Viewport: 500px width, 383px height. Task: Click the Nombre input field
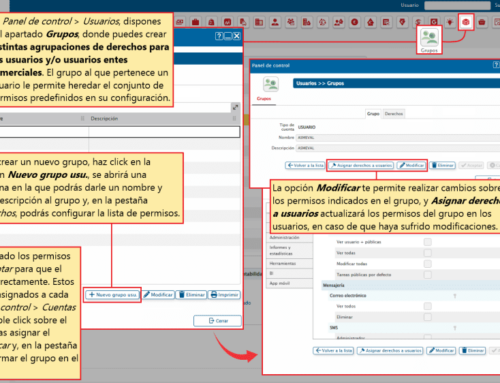(x=398, y=138)
